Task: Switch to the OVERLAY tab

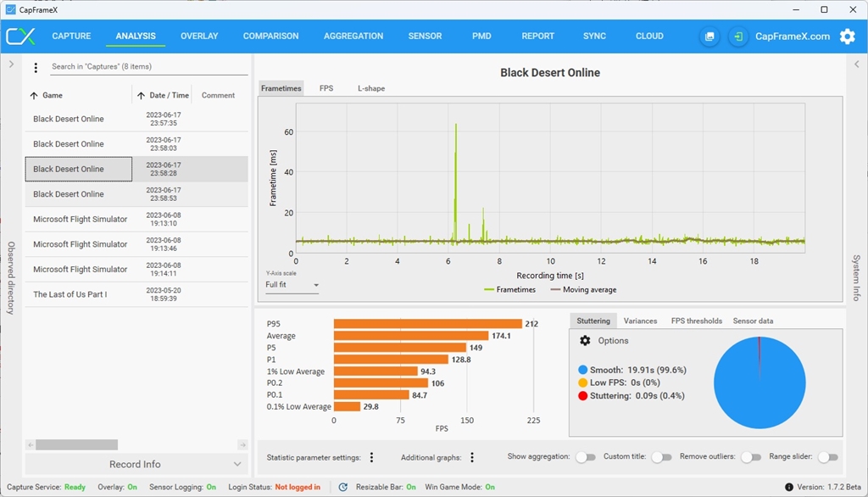Action: [199, 36]
